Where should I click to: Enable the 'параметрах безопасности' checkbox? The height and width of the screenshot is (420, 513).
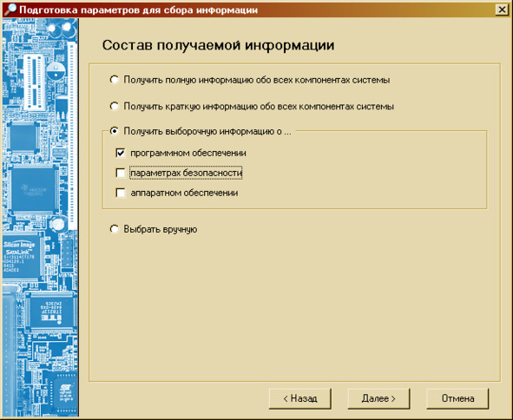coord(121,173)
